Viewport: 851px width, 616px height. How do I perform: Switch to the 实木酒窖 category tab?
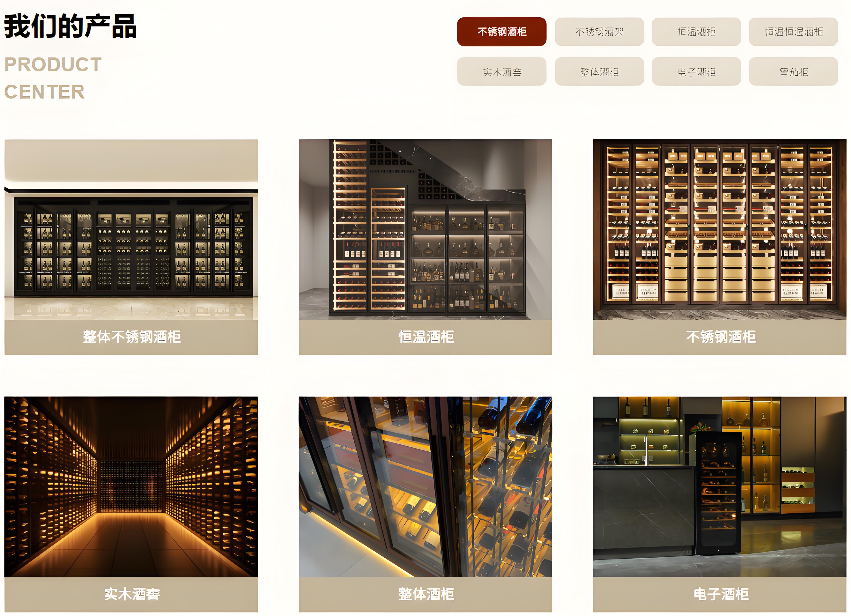(x=501, y=72)
